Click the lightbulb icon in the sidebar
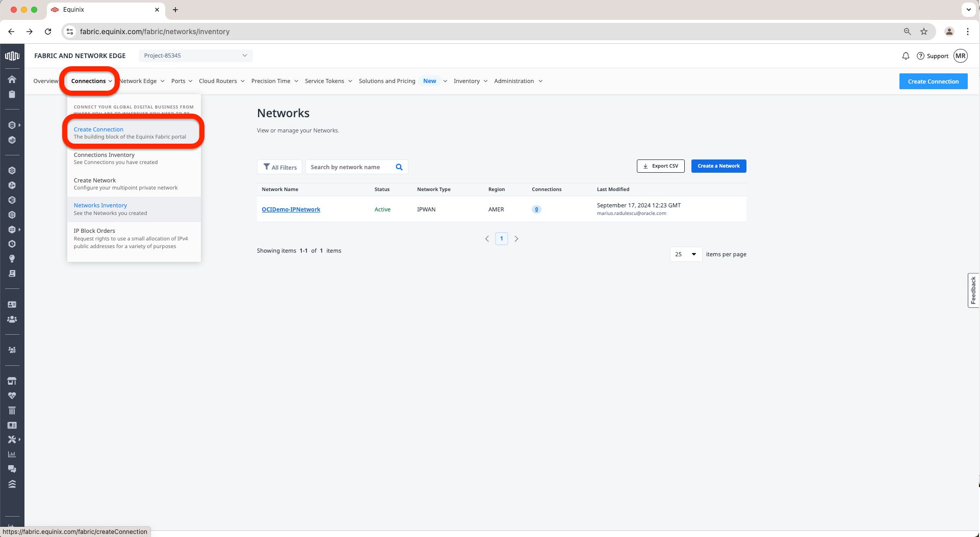The image size is (980, 537). pyautogui.click(x=12, y=259)
